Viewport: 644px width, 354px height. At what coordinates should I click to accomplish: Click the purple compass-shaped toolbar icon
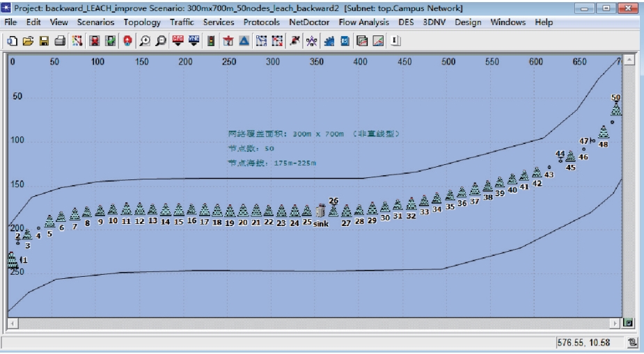312,41
